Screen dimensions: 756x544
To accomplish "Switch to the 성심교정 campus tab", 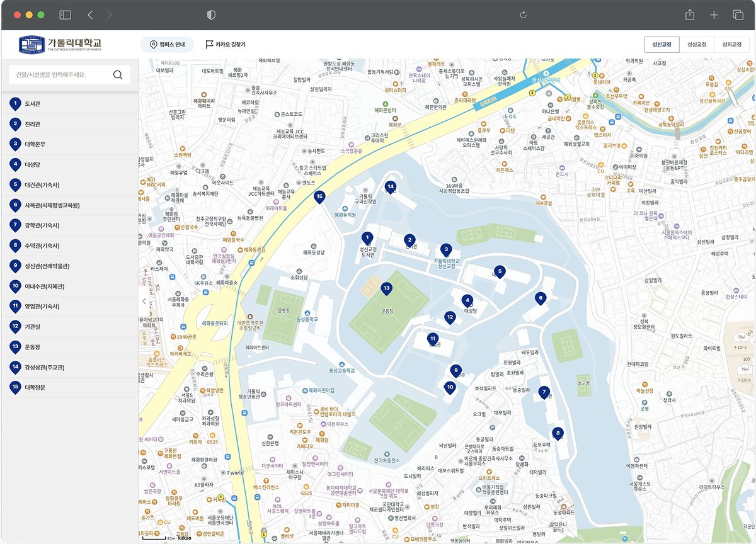I will pyautogui.click(x=697, y=45).
